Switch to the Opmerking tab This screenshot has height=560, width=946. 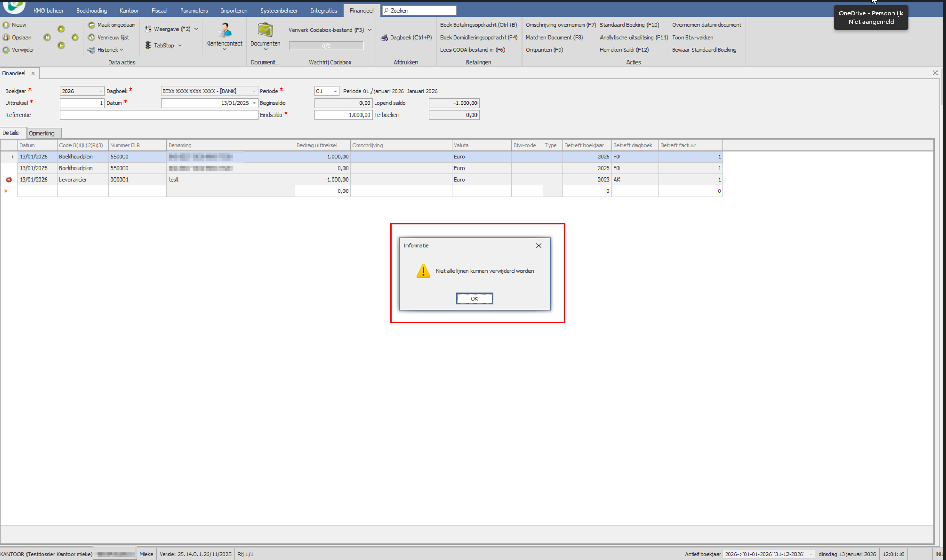click(42, 134)
